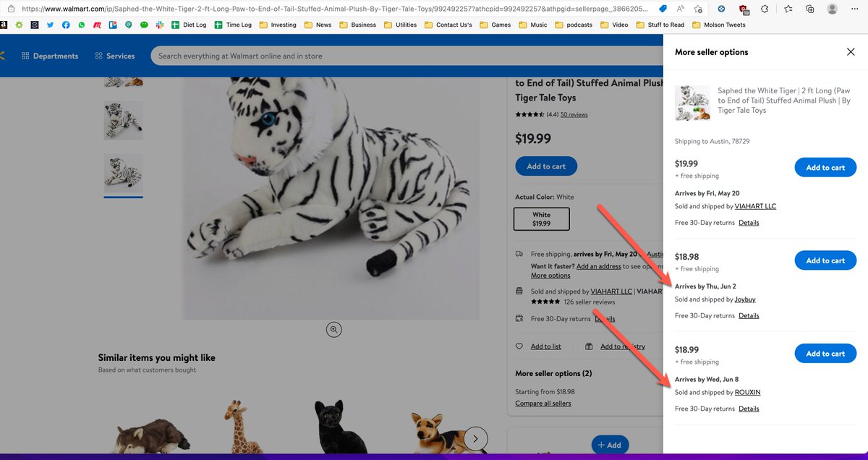This screenshot has height=460, width=868.
Task: Open the green gear bookmark icon
Action: pos(19,25)
